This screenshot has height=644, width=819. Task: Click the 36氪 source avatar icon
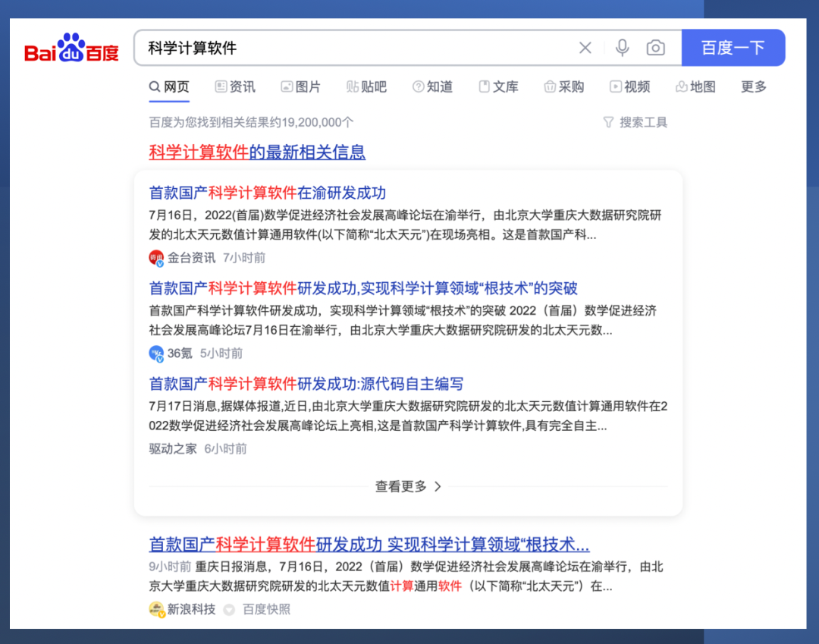155,353
